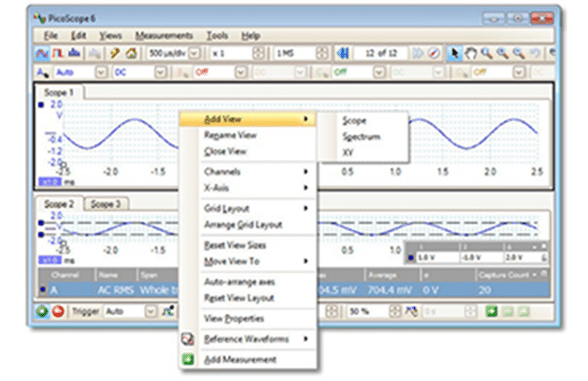The height and width of the screenshot is (381, 588).
Task: Go to the previous waveform buffer
Action: tap(342, 53)
